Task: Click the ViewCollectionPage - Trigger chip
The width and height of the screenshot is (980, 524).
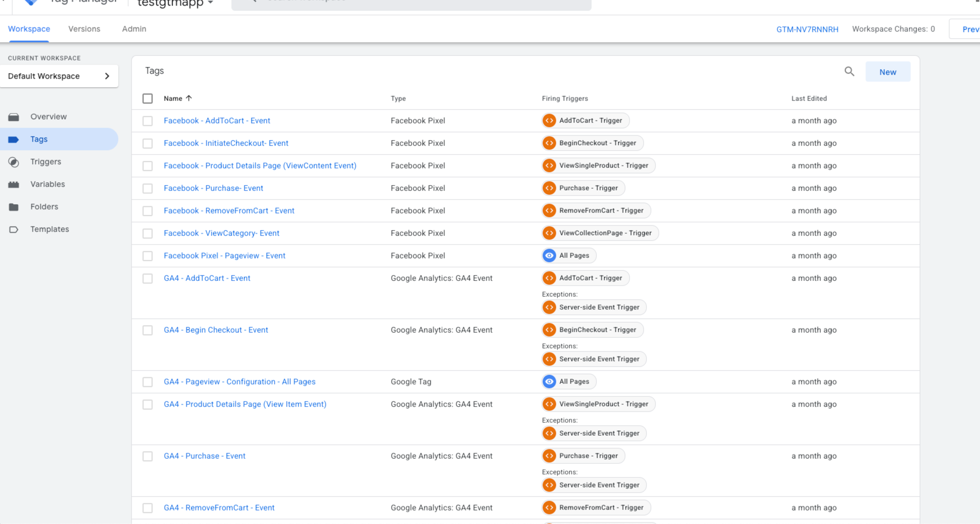Action: (600, 233)
